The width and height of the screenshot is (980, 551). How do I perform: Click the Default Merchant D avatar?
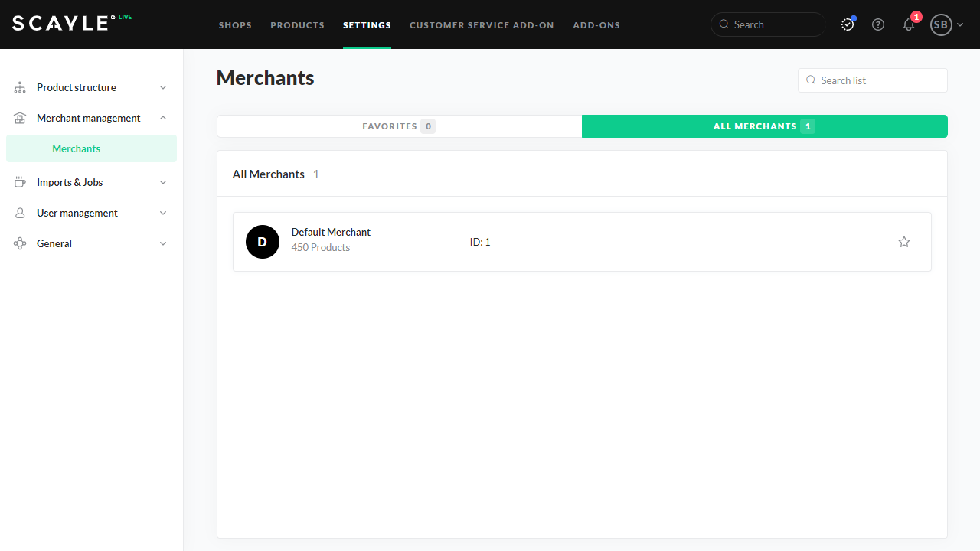[263, 242]
